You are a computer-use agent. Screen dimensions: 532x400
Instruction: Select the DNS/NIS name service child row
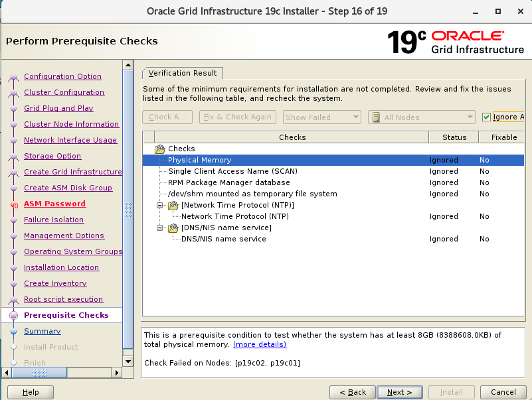click(333, 239)
